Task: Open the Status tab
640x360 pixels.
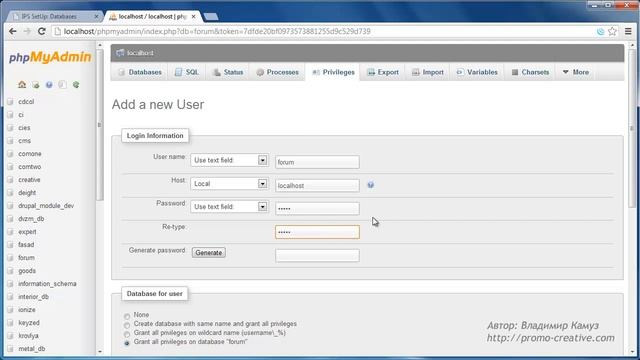Action: [x=228, y=72]
